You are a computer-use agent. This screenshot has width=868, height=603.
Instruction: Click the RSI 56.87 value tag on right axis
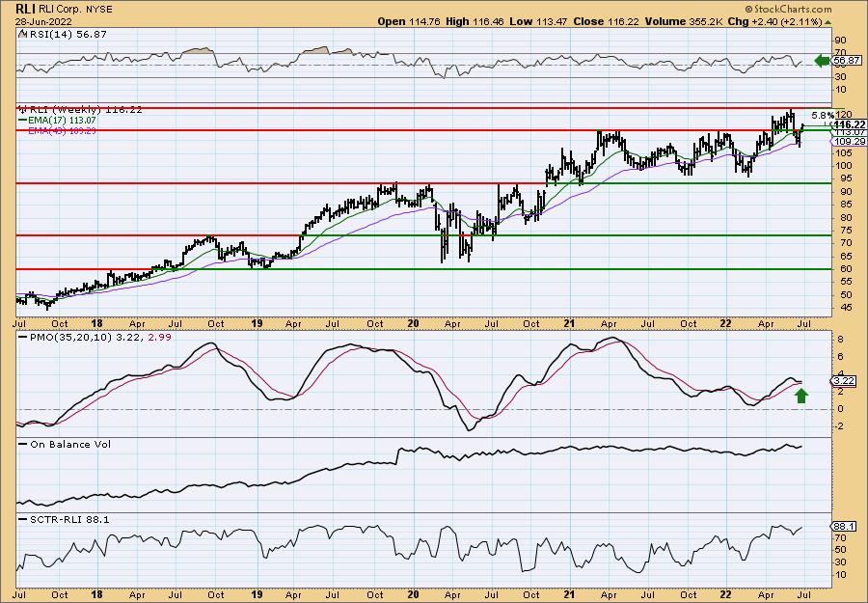click(x=847, y=61)
